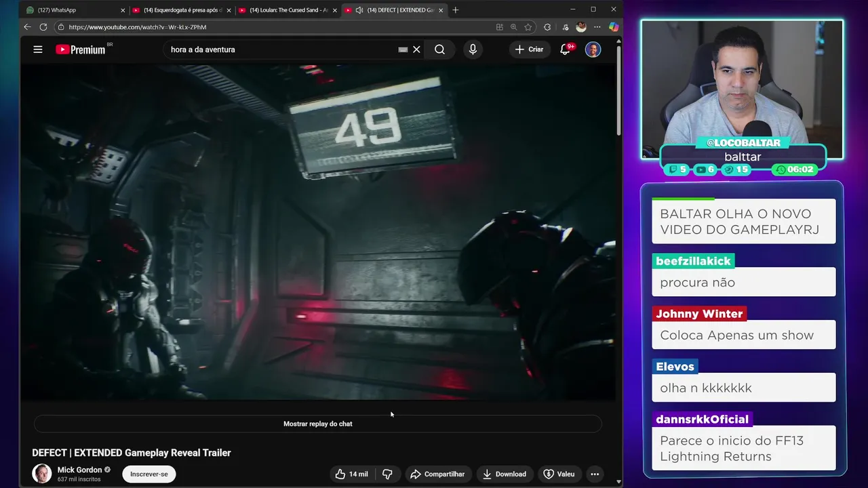
Task: Select the DEFECT EXTENDED tab
Action: [x=393, y=10]
